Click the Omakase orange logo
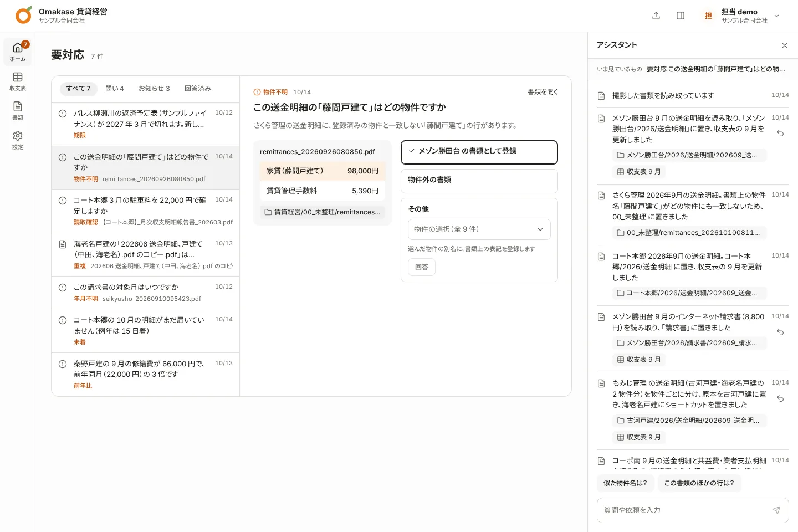The height and width of the screenshot is (532, 798). 23,15
